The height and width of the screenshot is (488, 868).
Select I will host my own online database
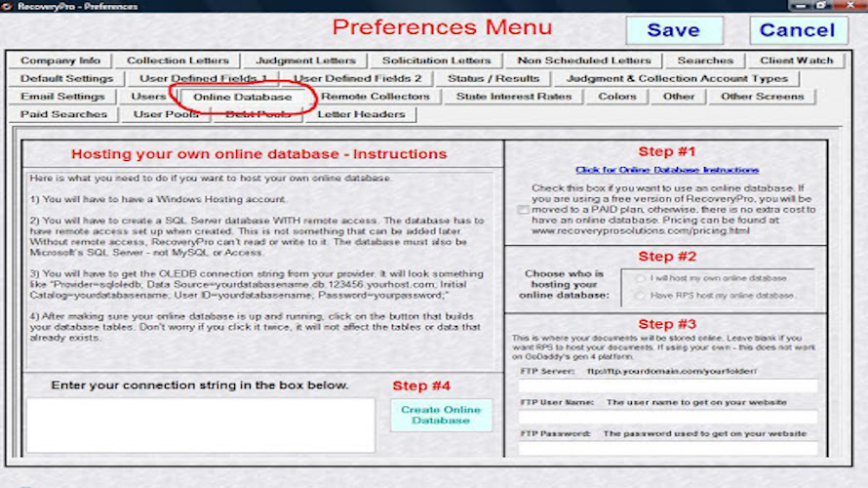[x=641, y=278]
